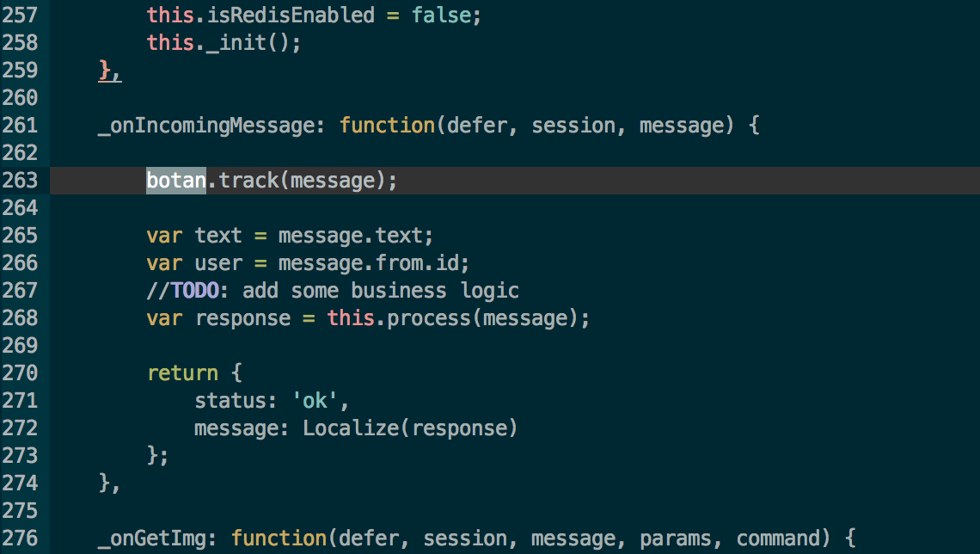Click the function keyword on line 261
This screenshot has width=980, height=554.
tap(387, 126)
